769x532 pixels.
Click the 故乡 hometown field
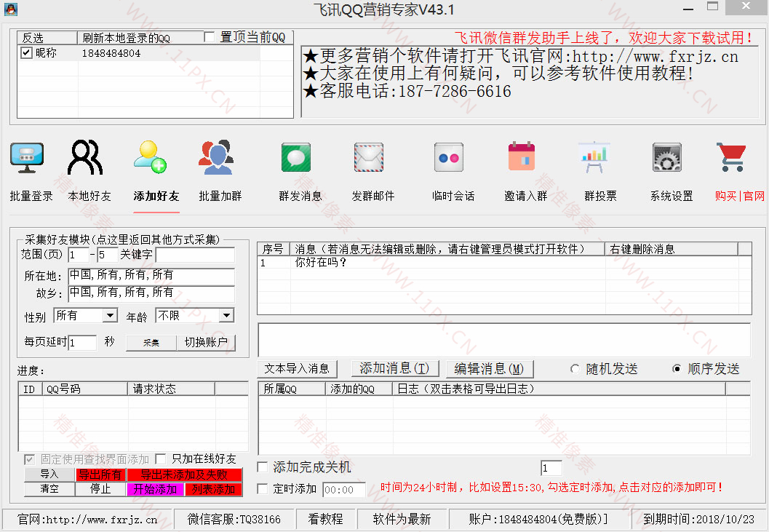pos(151,293)
